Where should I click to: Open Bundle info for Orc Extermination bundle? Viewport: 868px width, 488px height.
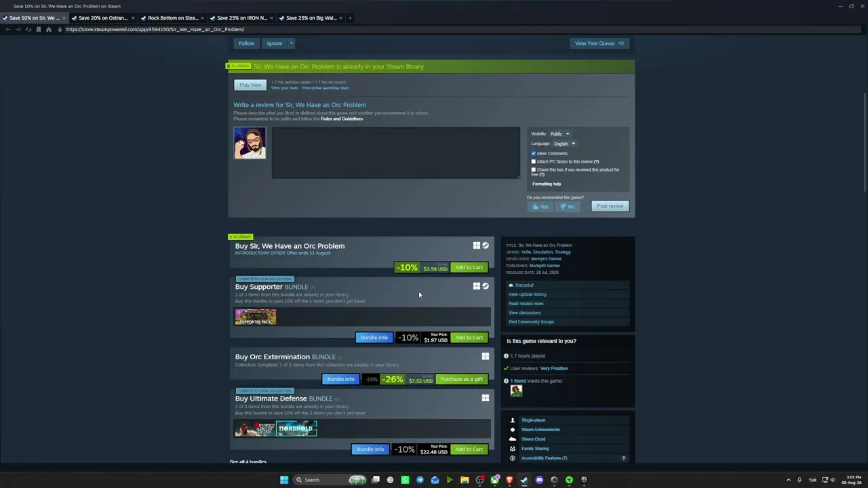(340, 380)
